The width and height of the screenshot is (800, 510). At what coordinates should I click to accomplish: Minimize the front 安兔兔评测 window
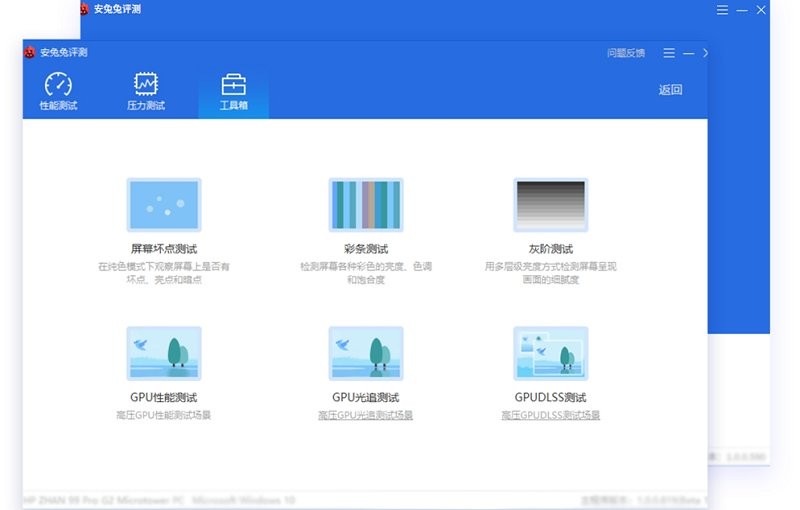pos(688,53)
